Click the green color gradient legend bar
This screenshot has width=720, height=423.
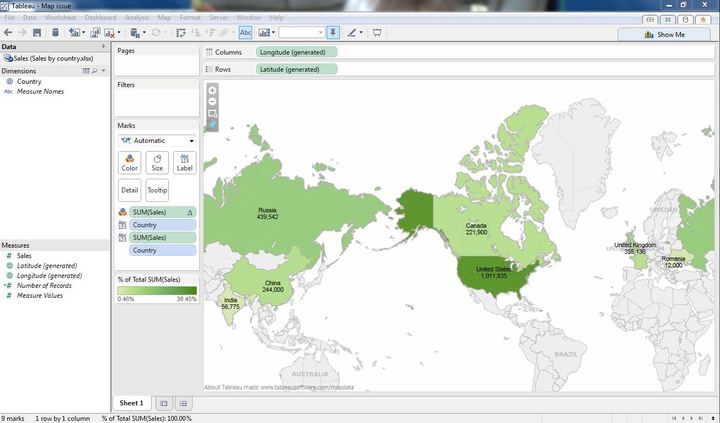pos(157,290)
